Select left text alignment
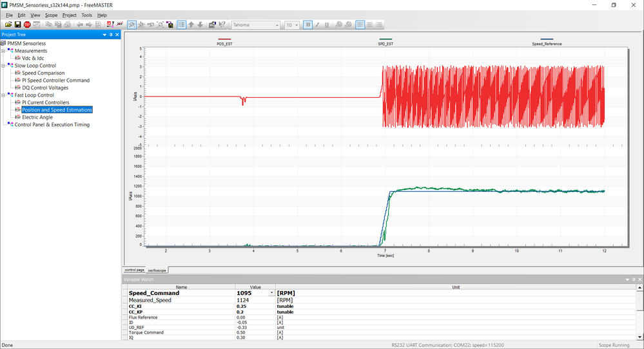Image resolution: width=644 pixels, height=349 pixels. [x=360, y=25]
